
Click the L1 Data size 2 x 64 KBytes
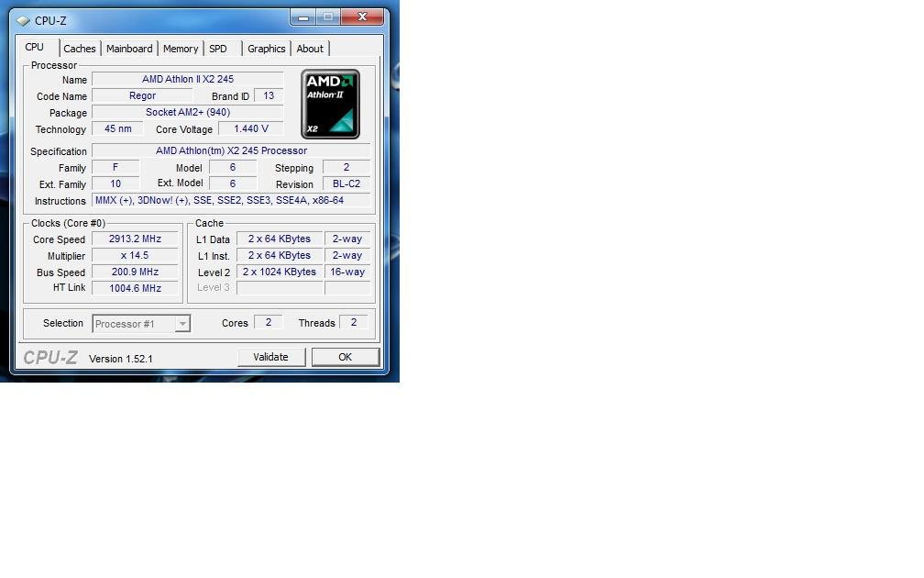(x=280, y=239)
